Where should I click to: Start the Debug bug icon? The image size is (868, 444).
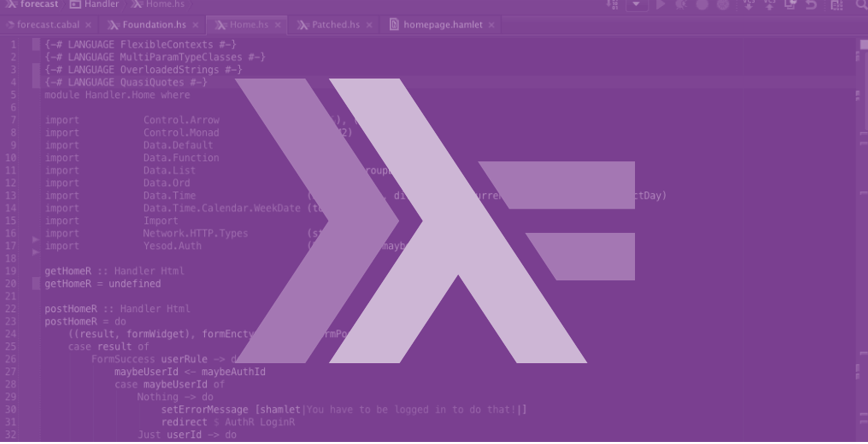[681, 5]
